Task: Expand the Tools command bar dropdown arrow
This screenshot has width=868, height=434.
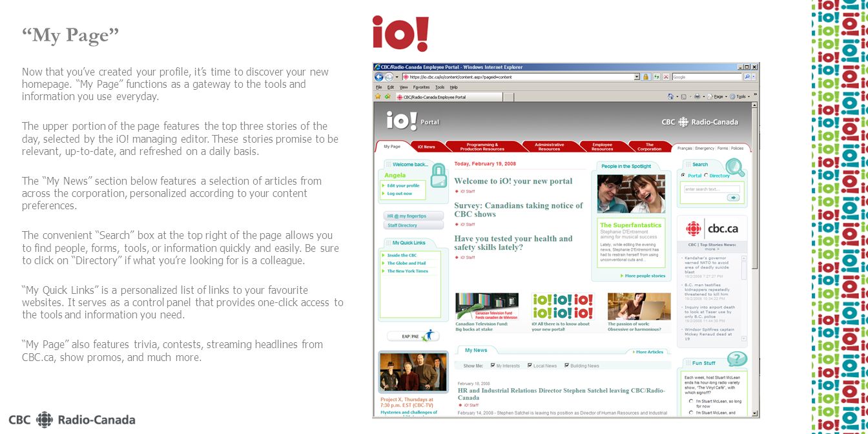Action: [749, 97]
